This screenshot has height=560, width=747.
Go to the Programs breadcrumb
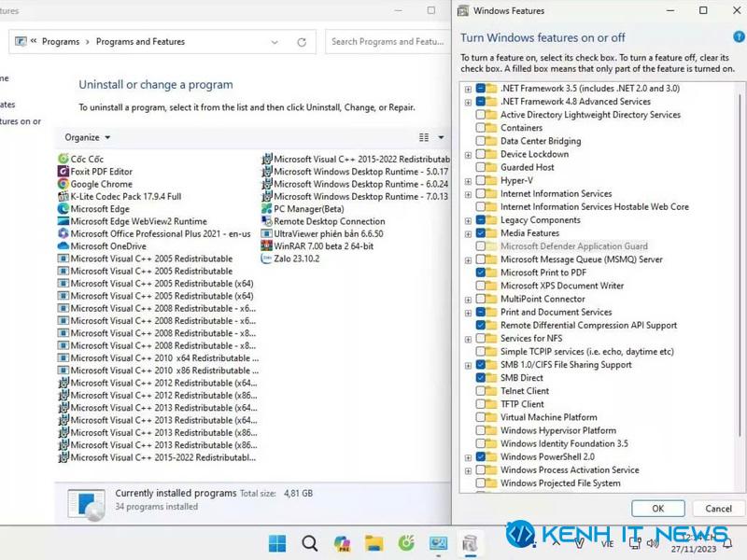pos(61,41)
